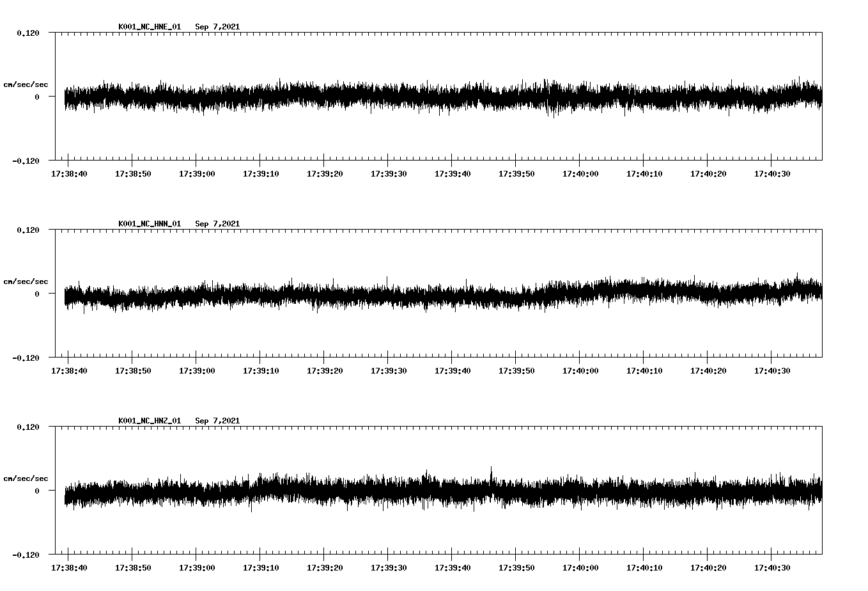Click the zero axis label on HNE plot
868x591 pixels.
tap(37, 97)
